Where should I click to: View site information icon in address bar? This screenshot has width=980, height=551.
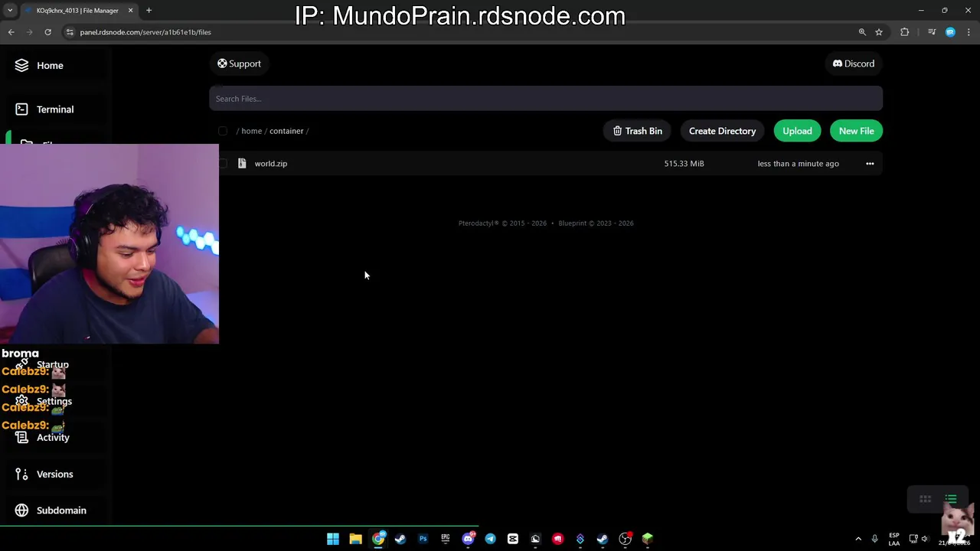click(x=70, y=32)
